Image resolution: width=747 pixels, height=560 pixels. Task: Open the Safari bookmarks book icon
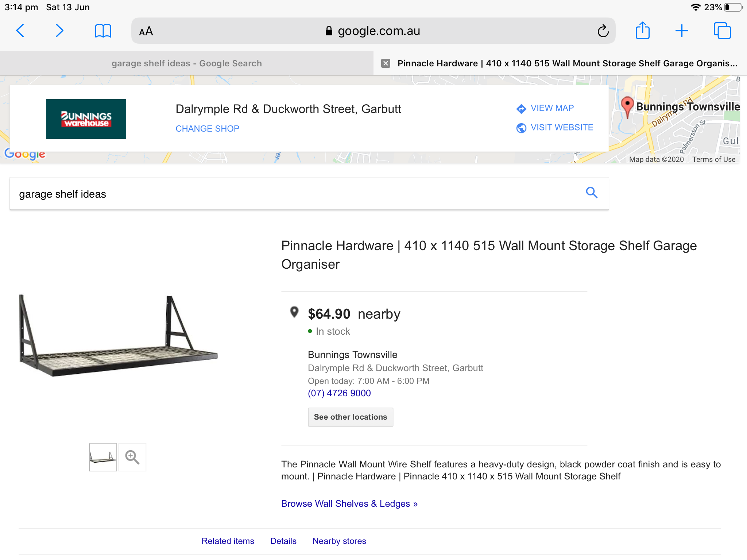pyautogui.click(x=103, y=31)
